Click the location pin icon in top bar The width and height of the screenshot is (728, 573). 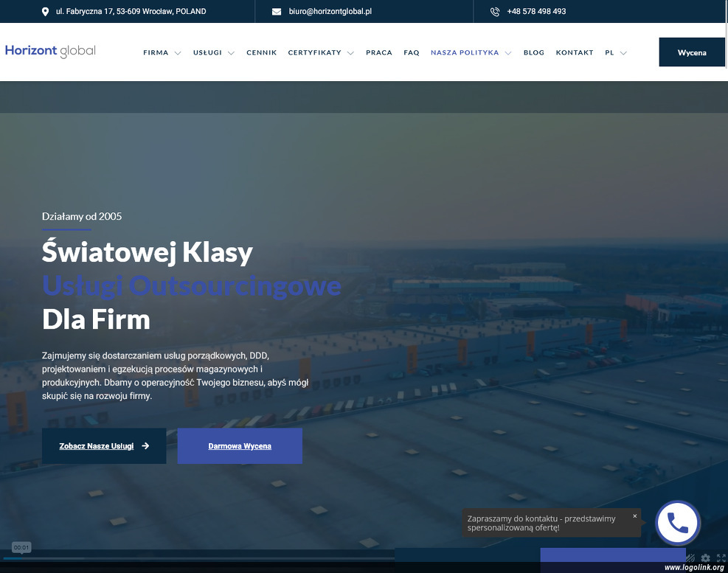click(x=45, y=12)
